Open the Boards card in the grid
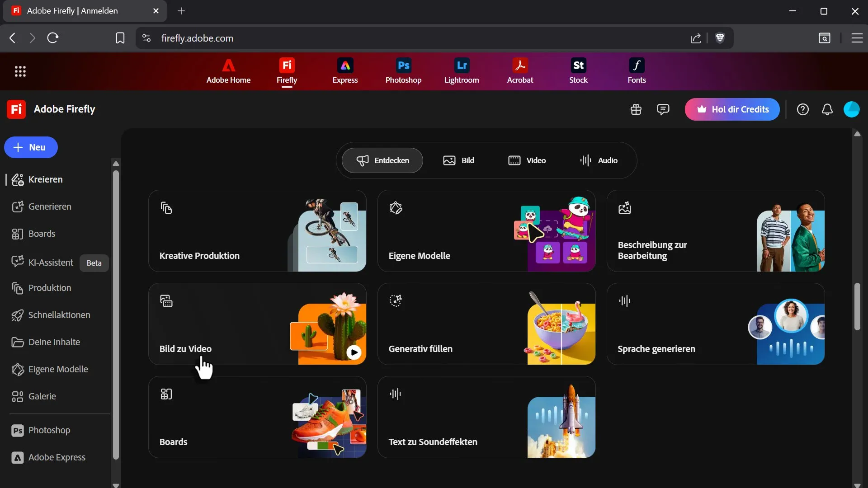868x488 pixels. click(x=257, y=417)
